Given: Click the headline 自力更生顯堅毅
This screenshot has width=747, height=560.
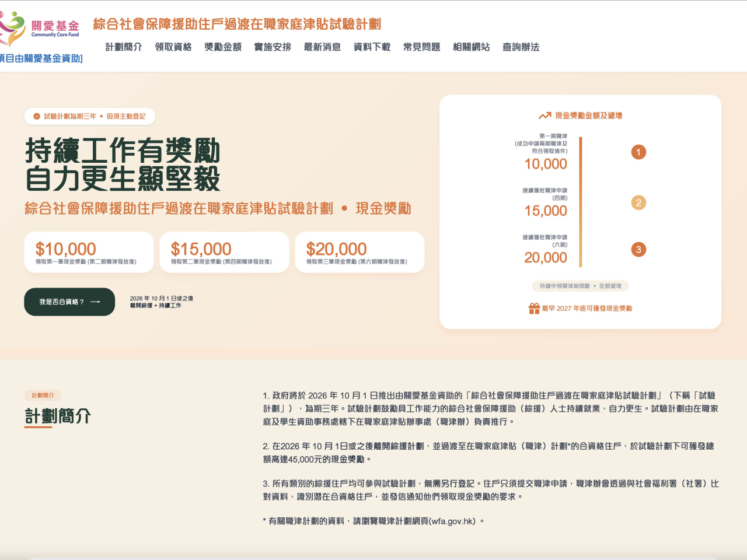Looking at the screenshot, I should (123, 178).
